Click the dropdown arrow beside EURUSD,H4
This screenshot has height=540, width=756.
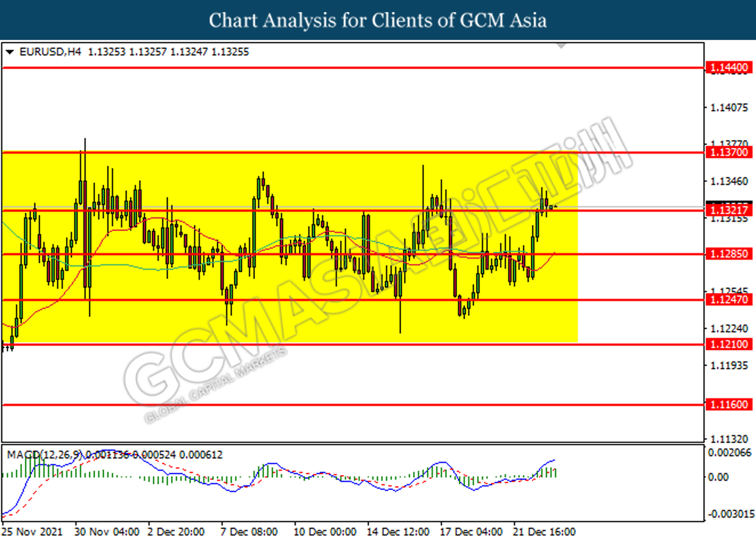9,52
